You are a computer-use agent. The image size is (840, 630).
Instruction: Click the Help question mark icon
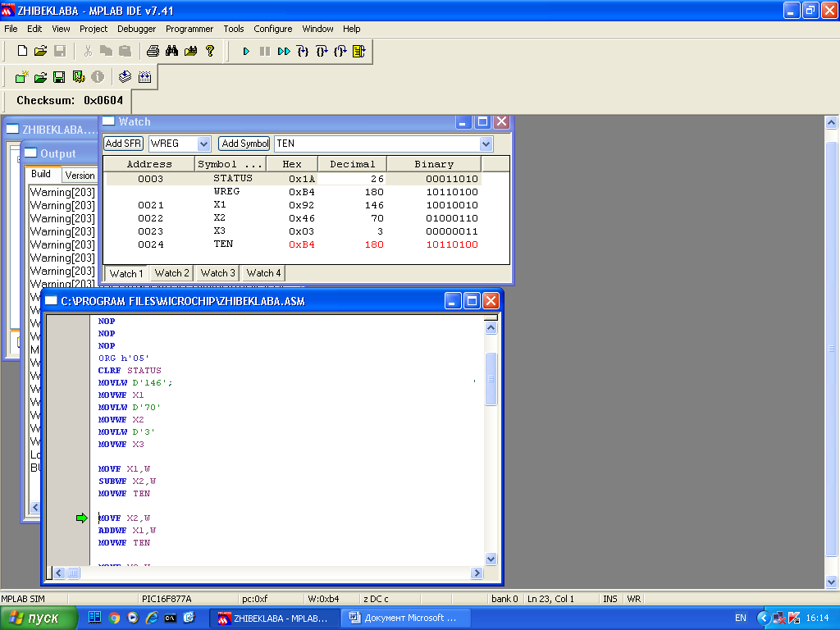click(210, 51)
